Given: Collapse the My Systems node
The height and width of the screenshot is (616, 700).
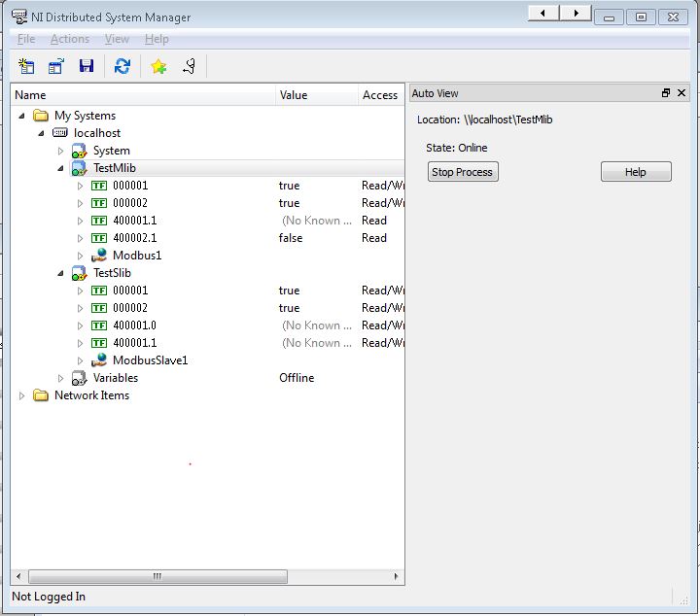Looking at the screenshot, I should (x=21, y=116).
